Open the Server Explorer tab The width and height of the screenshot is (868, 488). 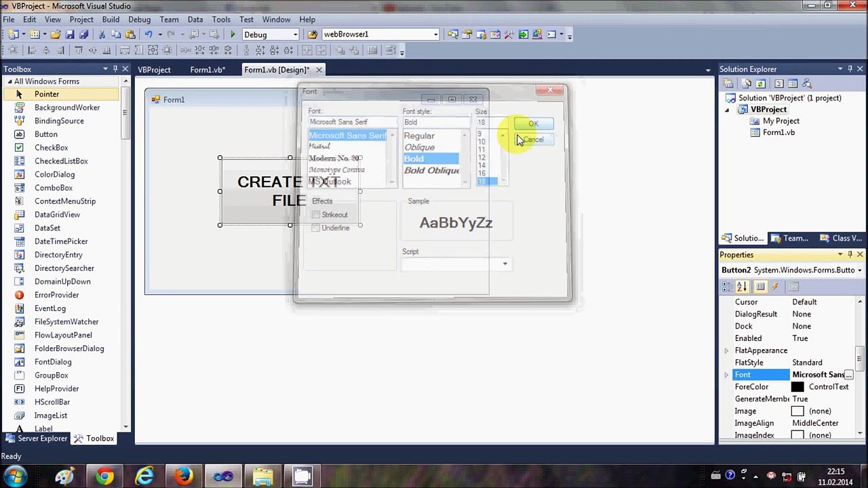pyautogui.click(x=37, y=439)
